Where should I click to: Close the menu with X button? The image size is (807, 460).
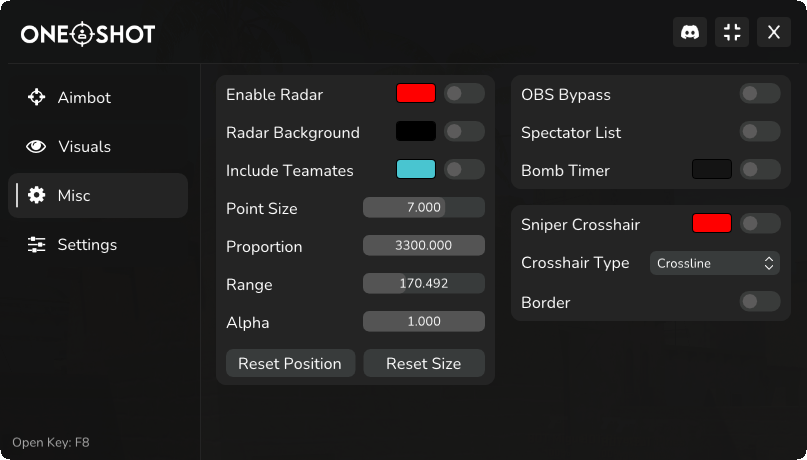tap(774, 32)
